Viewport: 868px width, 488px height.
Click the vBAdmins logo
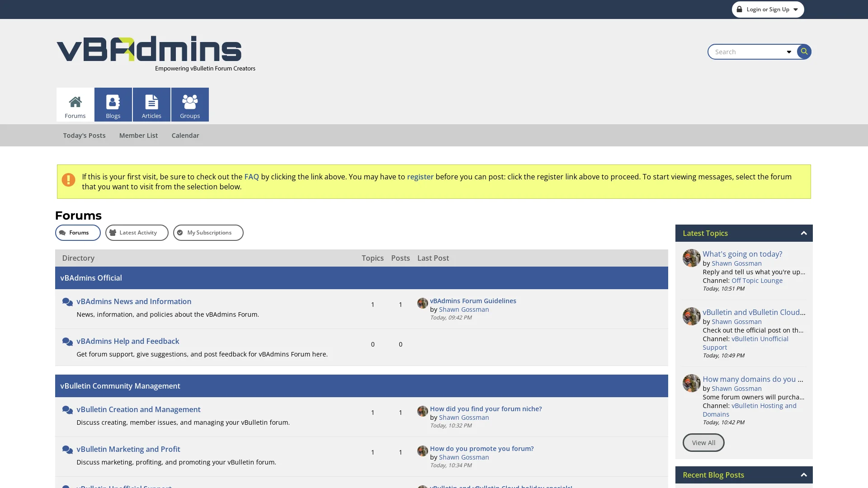pos(156,53)
